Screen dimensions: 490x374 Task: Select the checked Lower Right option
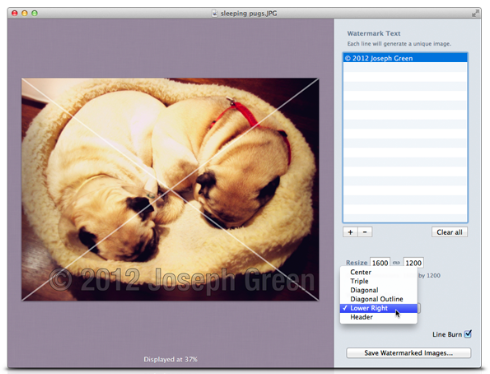[x=378, y=308]
